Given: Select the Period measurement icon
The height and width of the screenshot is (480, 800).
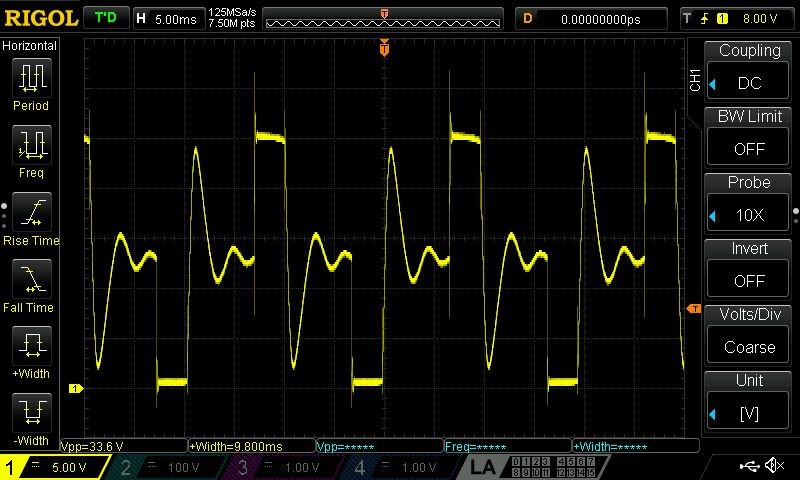Looking at the screenshot, I should tap(32, 78).
